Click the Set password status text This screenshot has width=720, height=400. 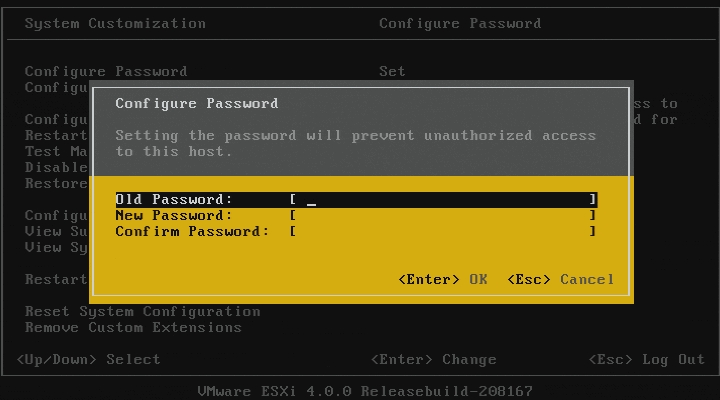pos(392,71)
